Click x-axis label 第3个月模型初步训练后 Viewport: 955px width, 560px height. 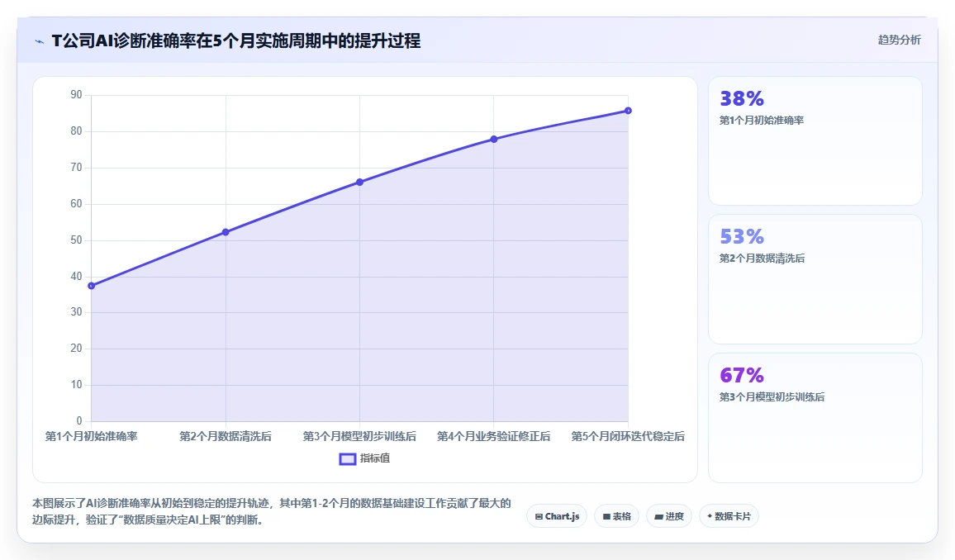(x=360, y=436)
